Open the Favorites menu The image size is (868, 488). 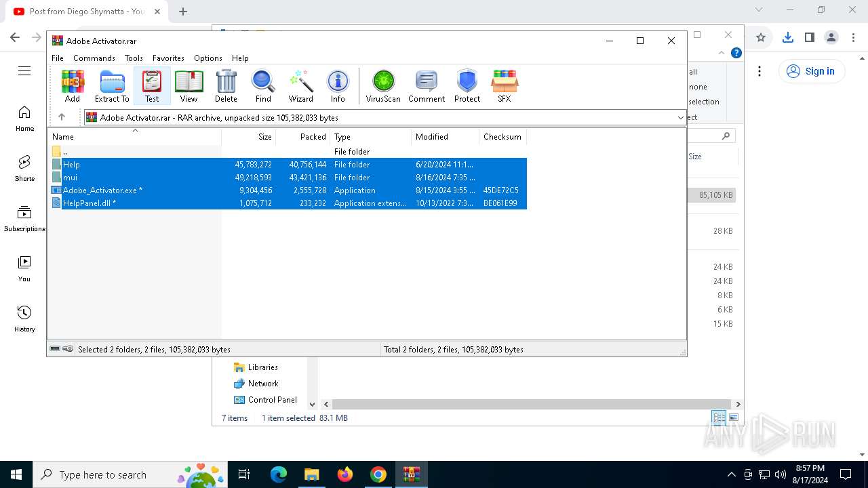point(168,58)
